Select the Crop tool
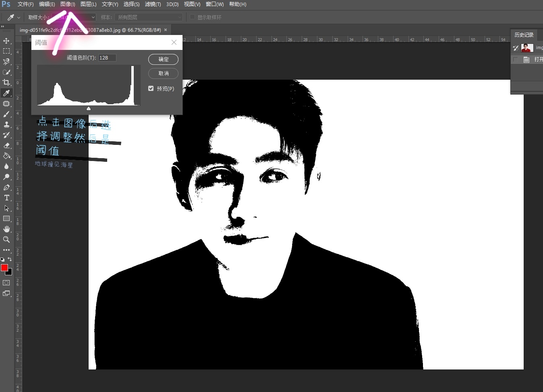Image resolution: width=543 pixels, height=392 pixels. pos(6,83)
